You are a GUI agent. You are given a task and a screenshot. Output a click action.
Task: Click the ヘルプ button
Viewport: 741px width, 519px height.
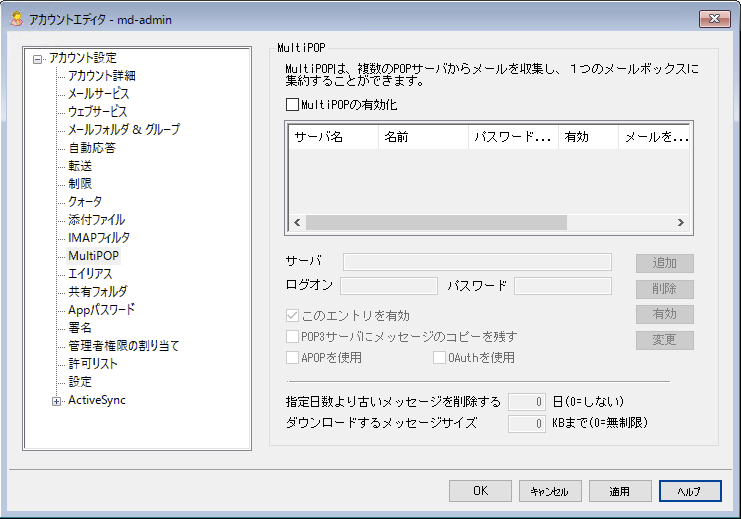click(x=690, y=491)
